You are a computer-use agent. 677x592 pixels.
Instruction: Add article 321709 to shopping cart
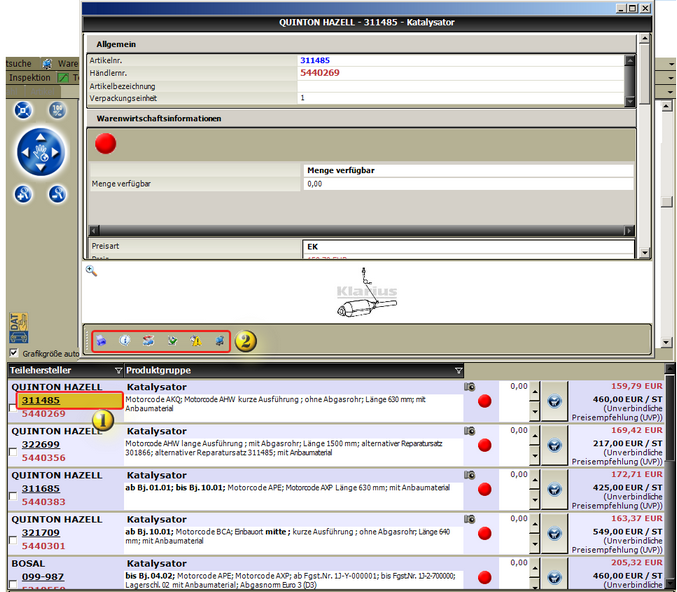(554, 534)
